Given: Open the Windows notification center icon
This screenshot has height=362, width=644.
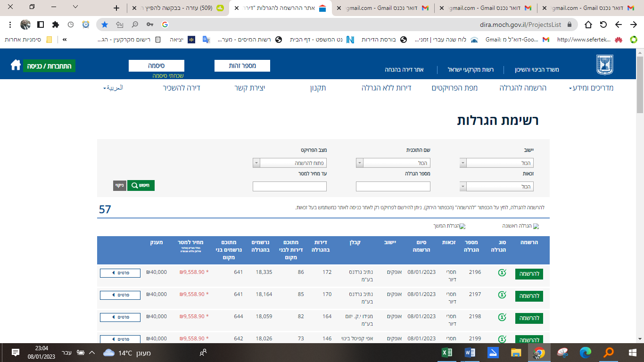Looking at the screenshot, I should pyautogui.click(x=15, y=353).
